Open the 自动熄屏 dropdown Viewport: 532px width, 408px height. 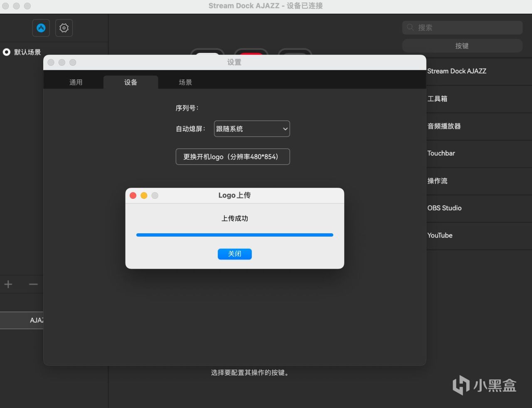252,129
